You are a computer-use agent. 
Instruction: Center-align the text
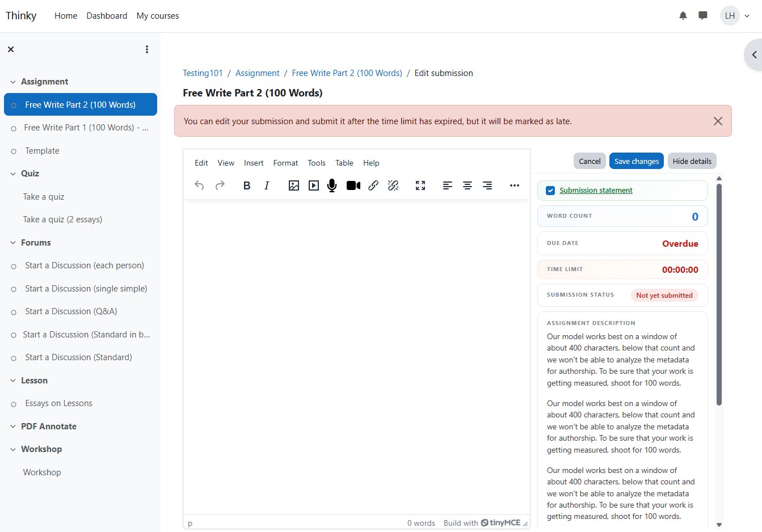coord(468,185)
